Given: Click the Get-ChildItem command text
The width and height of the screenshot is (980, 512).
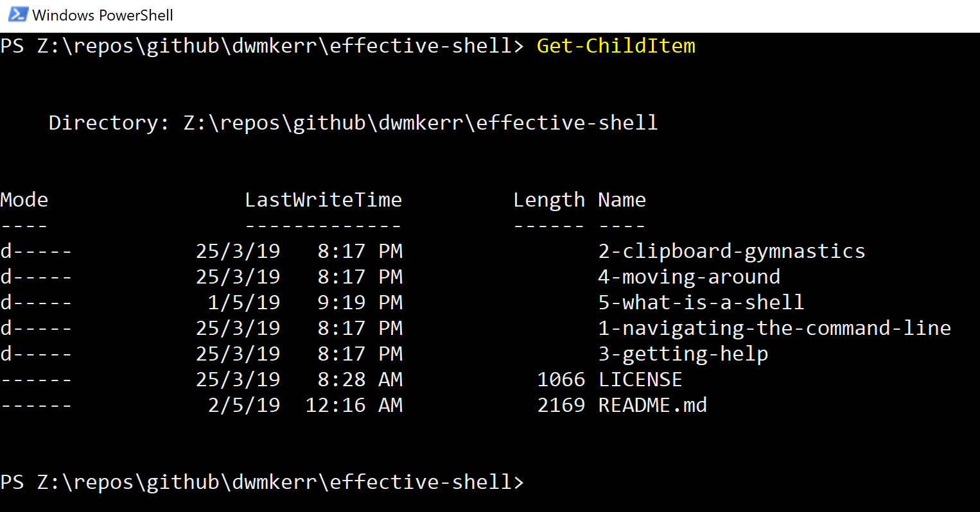Looking at the screenshot, I should tap(616, 46).
